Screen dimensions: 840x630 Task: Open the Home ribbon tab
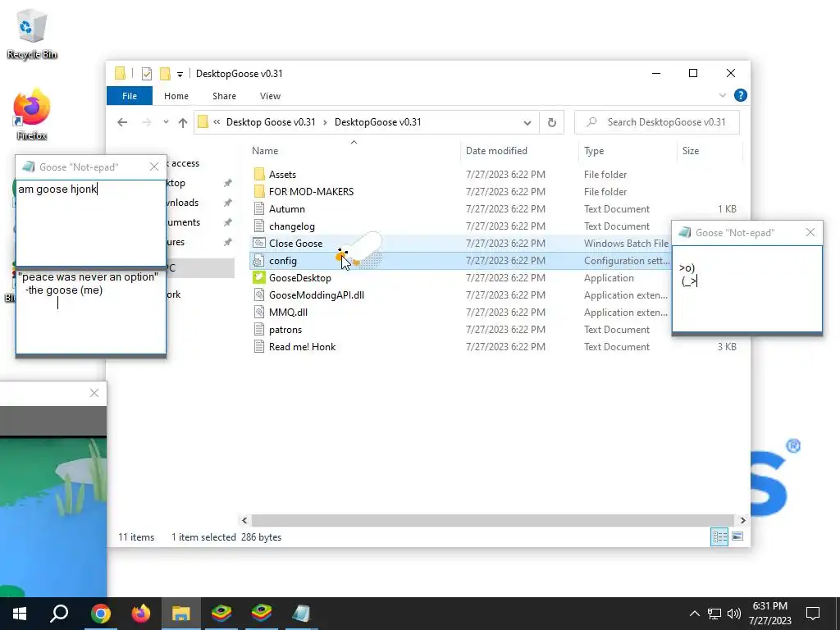[x=176, y=96]
